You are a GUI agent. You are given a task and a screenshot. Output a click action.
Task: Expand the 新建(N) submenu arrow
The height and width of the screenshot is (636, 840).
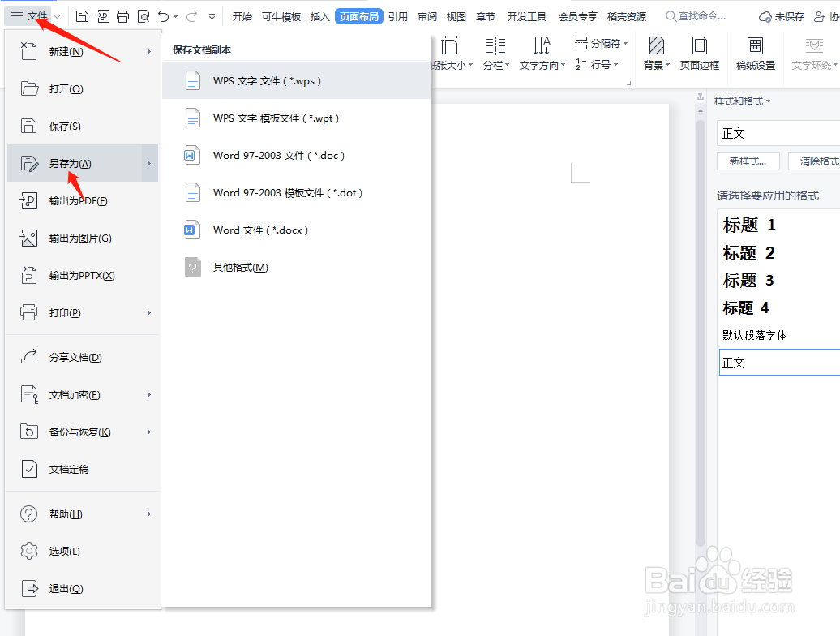149,51
